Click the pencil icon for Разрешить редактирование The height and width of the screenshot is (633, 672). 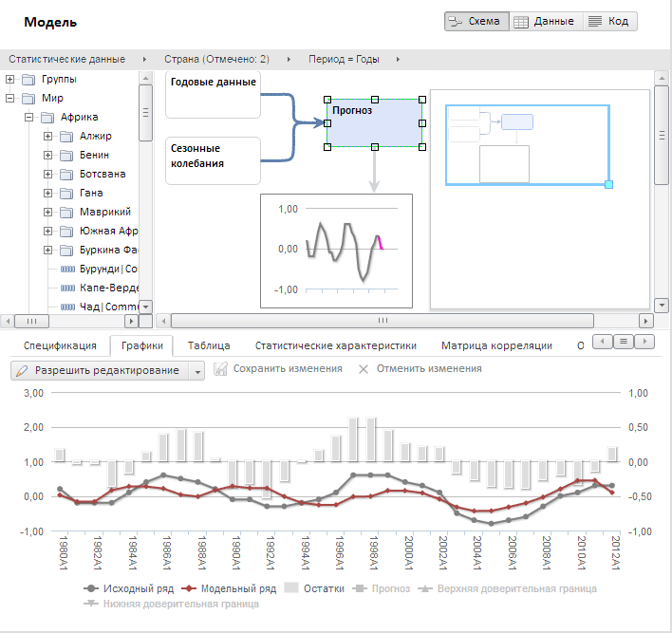coord(22,369)
